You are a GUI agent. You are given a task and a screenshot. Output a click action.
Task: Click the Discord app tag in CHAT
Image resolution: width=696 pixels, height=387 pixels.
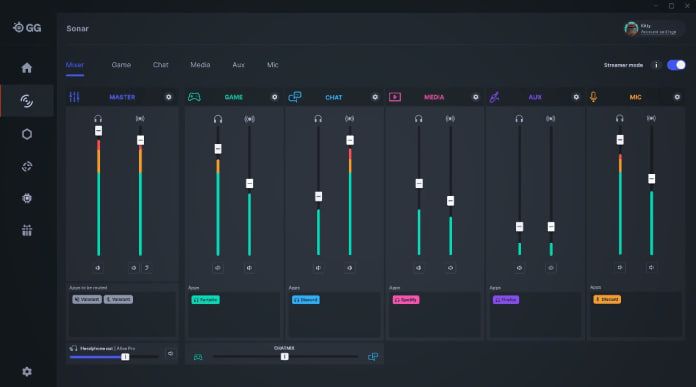click(x=306, y=300)
